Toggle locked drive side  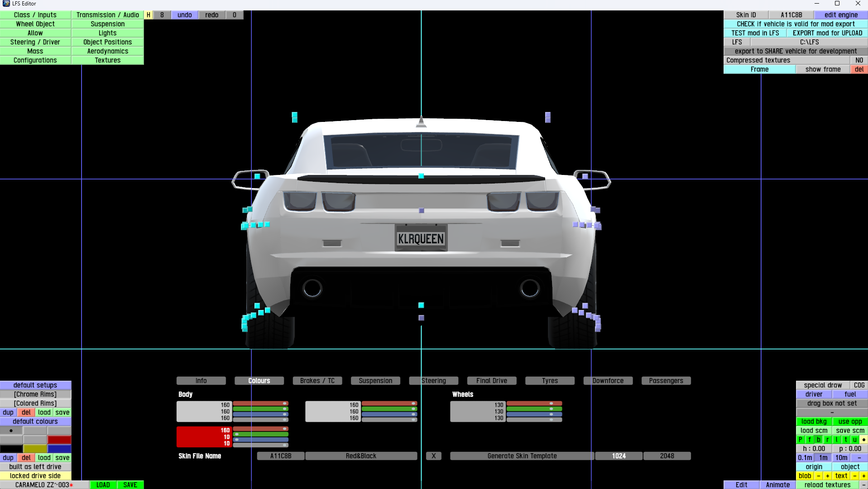[35, 476]
